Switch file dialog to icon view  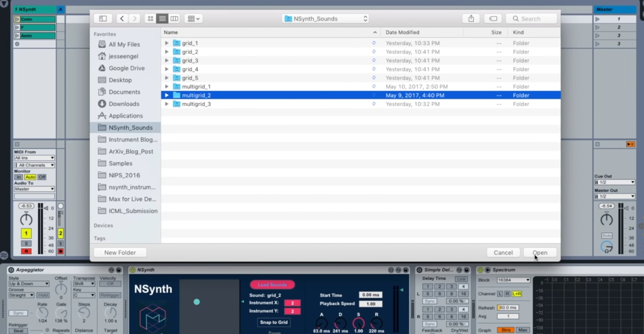(x=150, y=19)
